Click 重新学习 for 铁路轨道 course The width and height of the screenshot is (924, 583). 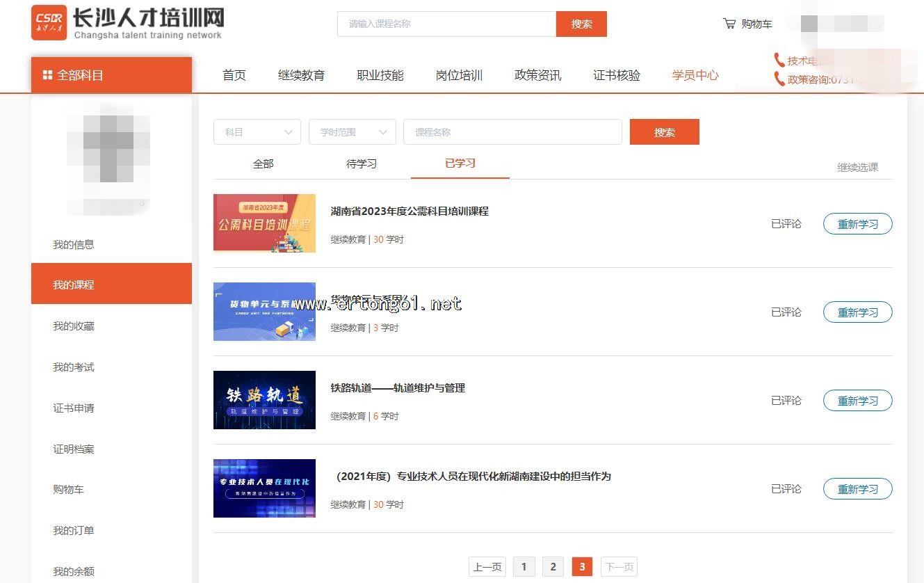pyautogui.click(x=857, y=401)
